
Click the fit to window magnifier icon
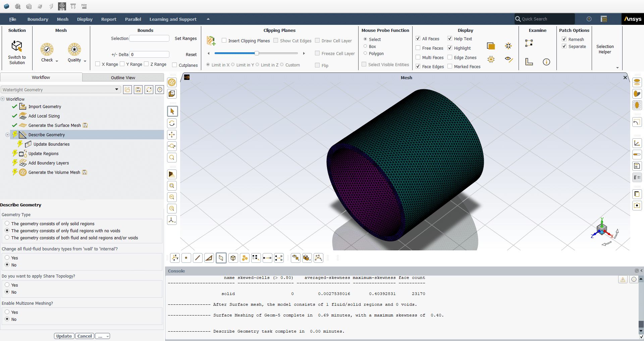(x=172, y=157)
